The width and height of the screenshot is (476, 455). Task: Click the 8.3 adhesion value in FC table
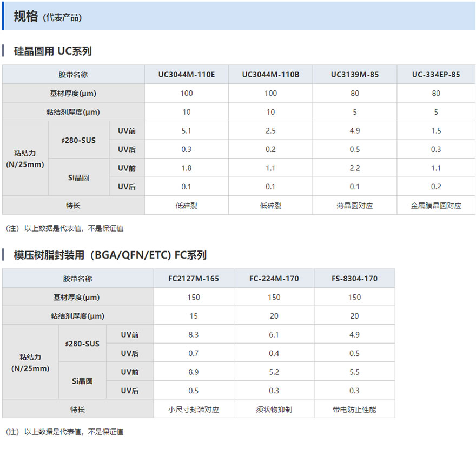coord(194,335)
